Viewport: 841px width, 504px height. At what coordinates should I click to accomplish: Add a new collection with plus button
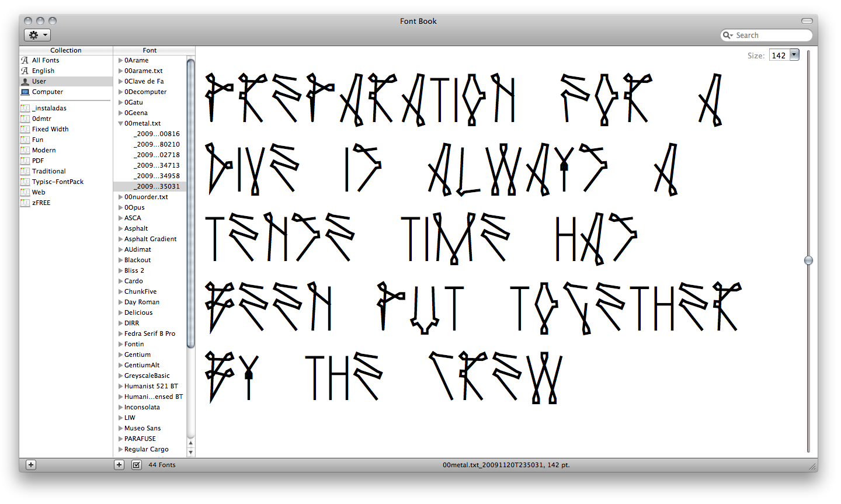pyautogui.click(x=31, y=465)
